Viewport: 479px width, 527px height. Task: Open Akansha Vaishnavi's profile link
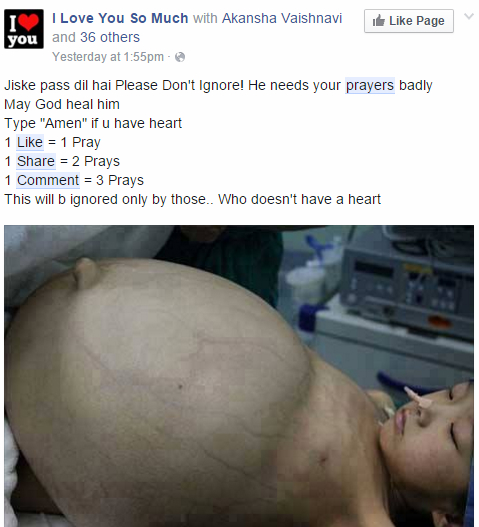(x=282, y=18)
